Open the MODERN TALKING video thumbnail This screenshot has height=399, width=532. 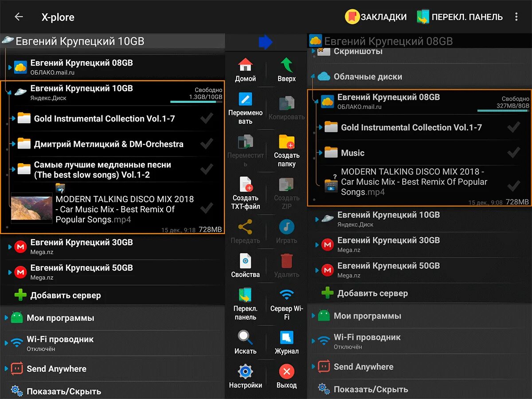[32, 207]
